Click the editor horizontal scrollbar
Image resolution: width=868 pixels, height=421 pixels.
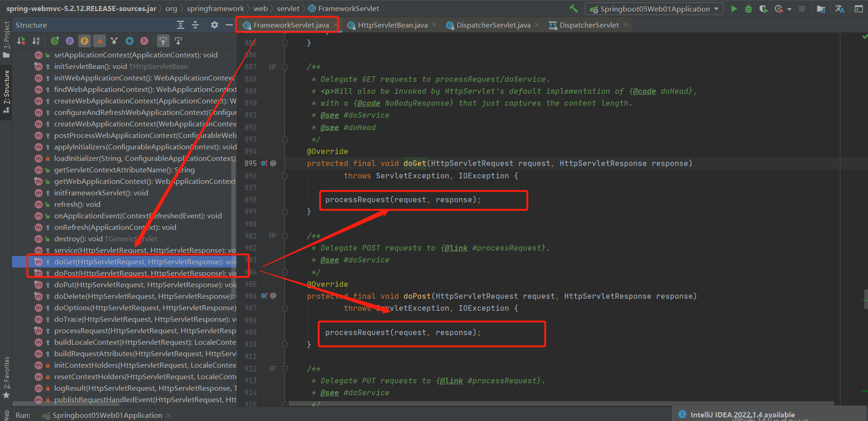[561, 404]
